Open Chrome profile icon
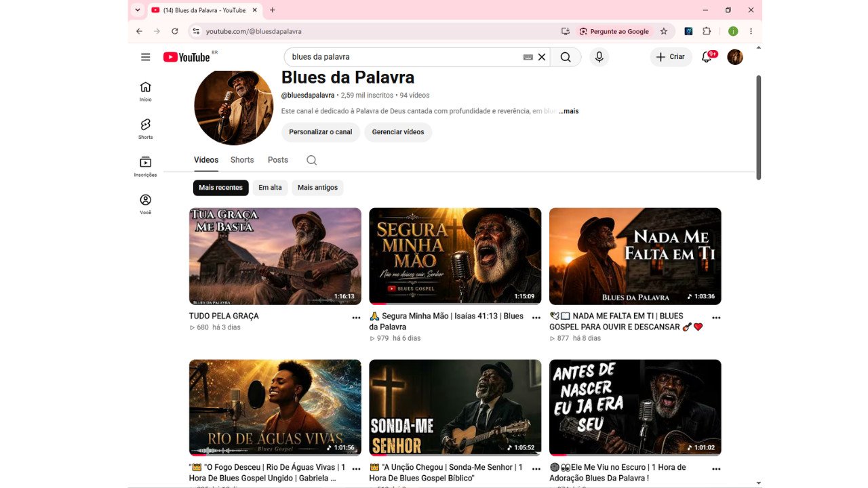Image resolution: width=868 pixels, height=488 pixels. point(733,31)
